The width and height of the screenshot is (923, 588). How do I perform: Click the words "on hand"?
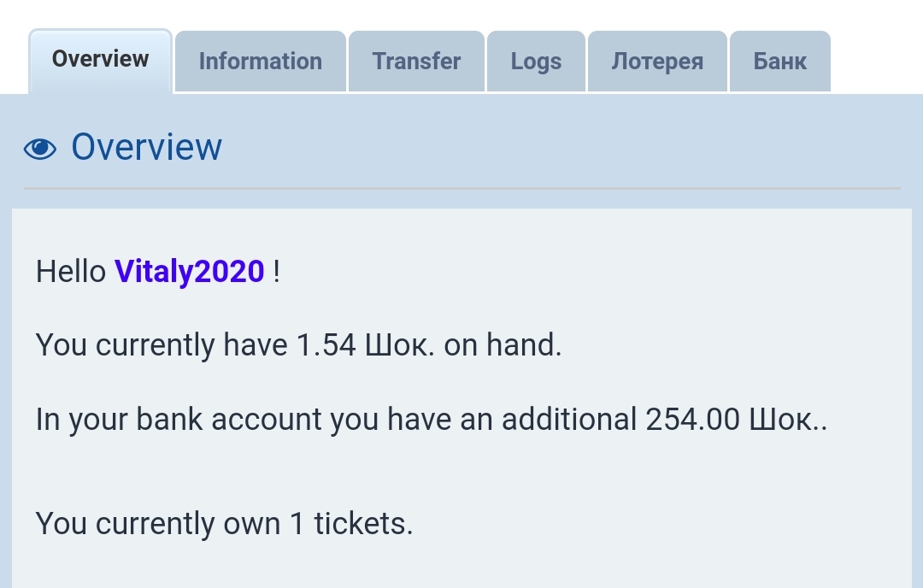(503, 345)
